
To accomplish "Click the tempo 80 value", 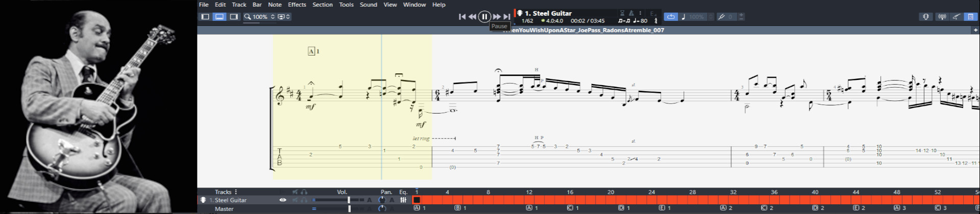I will click(640, 21).
